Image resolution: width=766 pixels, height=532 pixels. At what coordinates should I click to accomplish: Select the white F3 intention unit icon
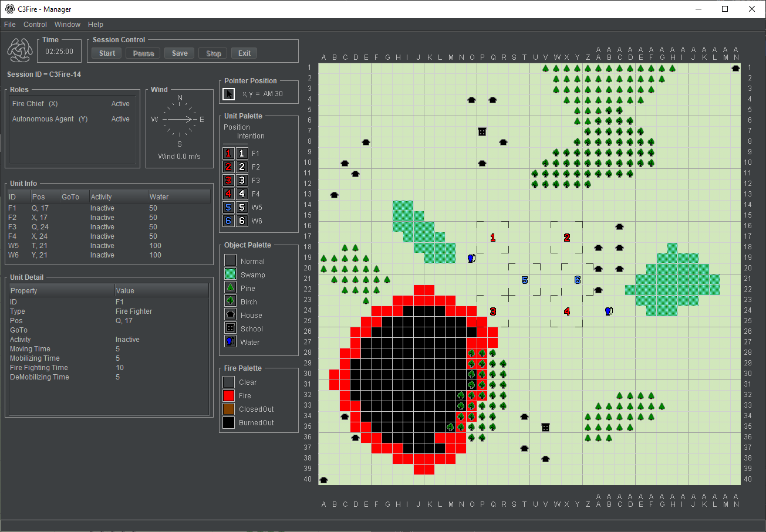click(242, 180)
